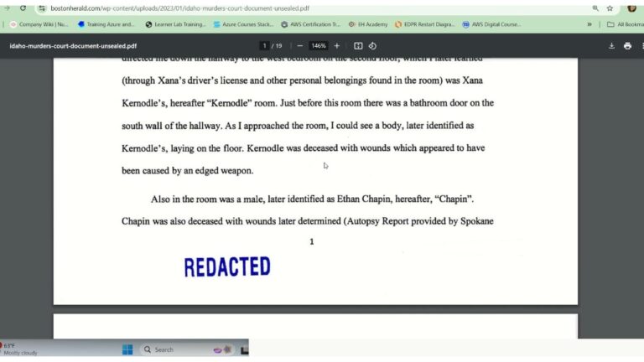Download the PDF file

pos(611,46)
